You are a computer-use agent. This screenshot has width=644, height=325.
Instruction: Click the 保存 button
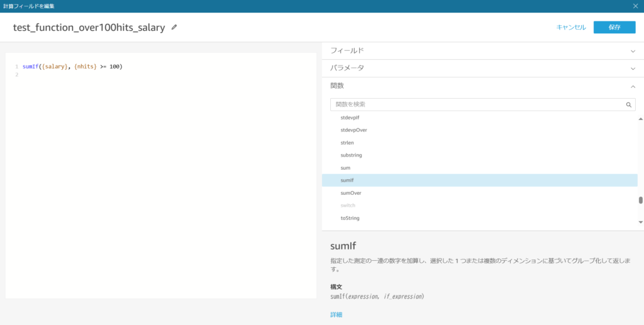coord(614,28)
